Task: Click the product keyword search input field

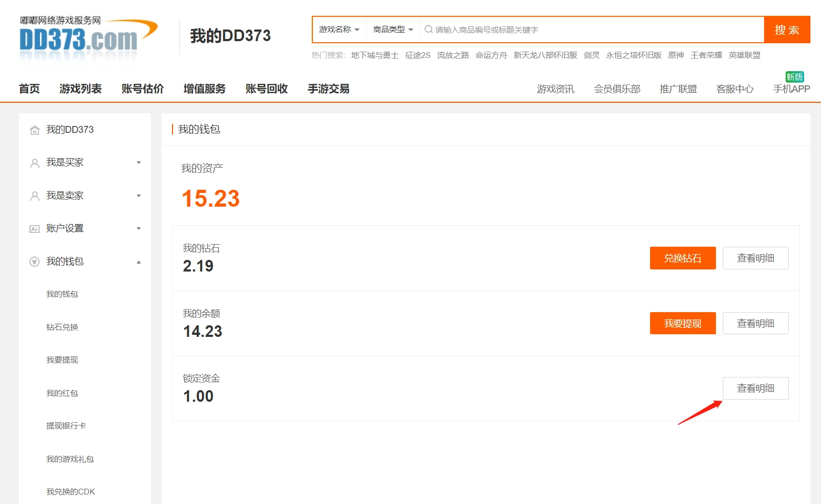Action: pyautogui.click(x=596, y=30)
